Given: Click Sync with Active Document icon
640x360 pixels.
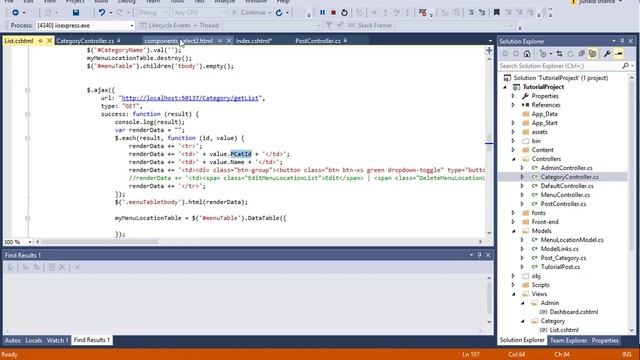Looking at the screenshot, I should point(559,54).
